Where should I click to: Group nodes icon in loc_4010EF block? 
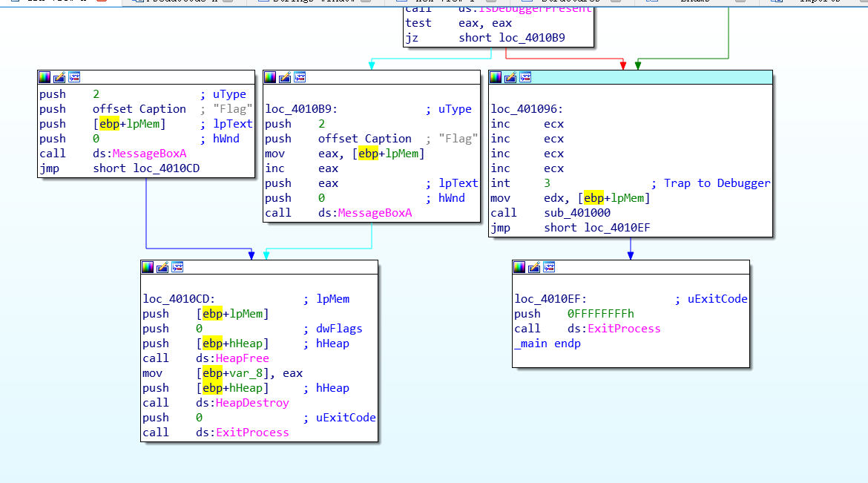coord(549,268)
